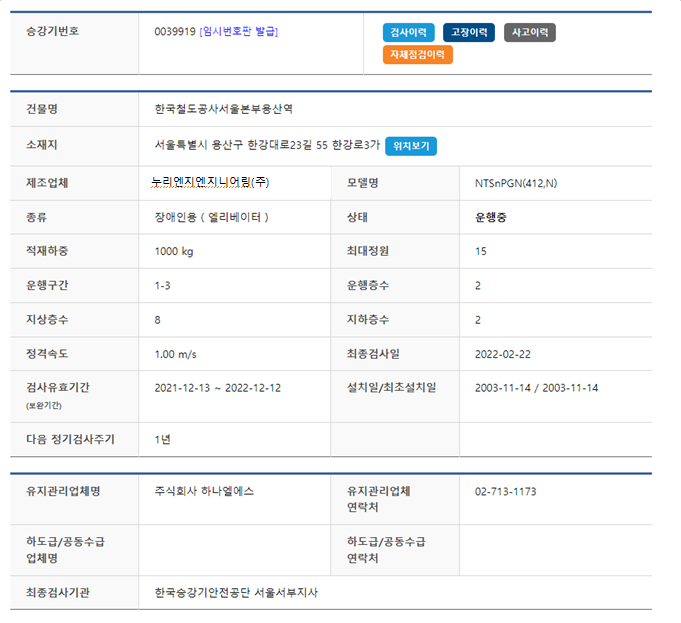Click the 소재지 label
Viewport: 681px width, 623px height.
[x=42, y=145]
